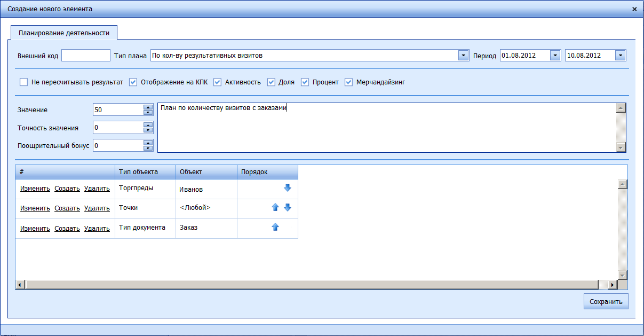The width and height of the screenshot is (644, 336).
Task: Move Торгпреды row down with arrow
Action: 288,188
